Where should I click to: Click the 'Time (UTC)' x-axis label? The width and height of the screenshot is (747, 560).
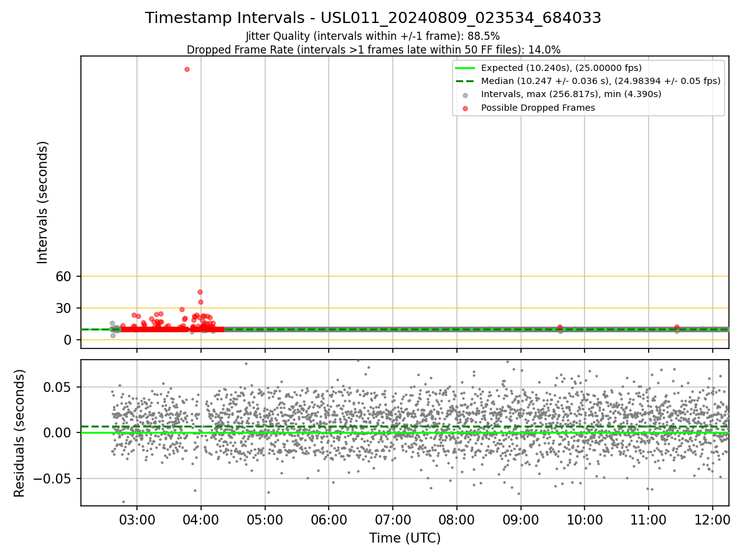405,538
